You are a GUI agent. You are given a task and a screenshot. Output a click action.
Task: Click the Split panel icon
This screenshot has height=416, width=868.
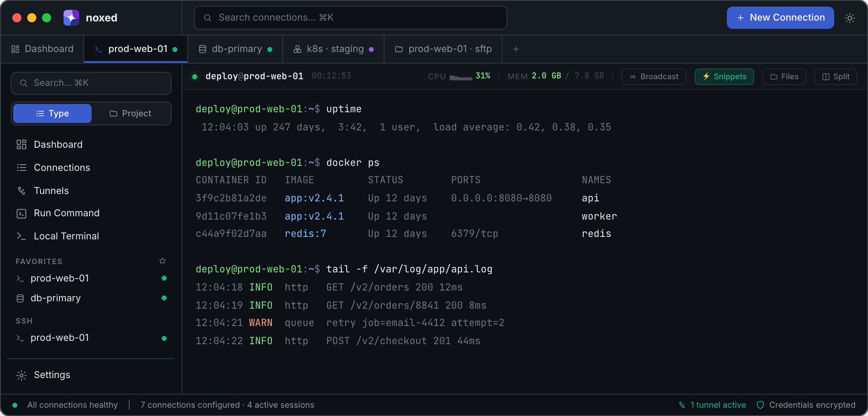pos(826,77)
